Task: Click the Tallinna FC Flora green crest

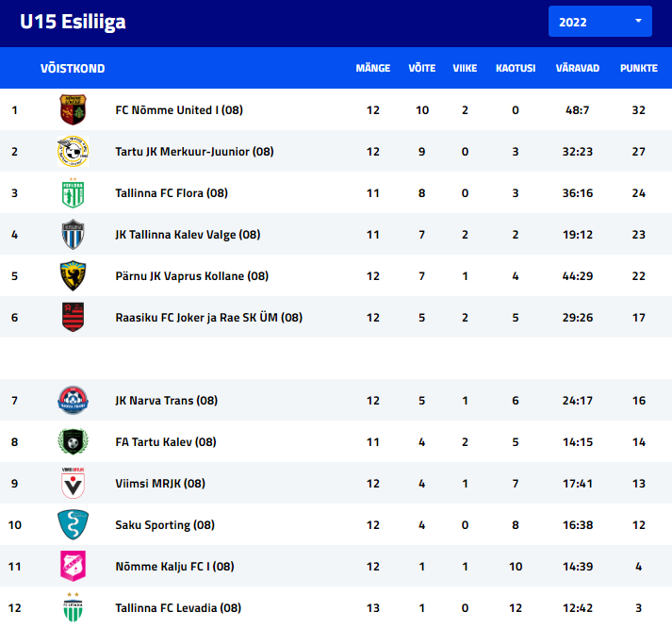Action: [x=73, y=193]
